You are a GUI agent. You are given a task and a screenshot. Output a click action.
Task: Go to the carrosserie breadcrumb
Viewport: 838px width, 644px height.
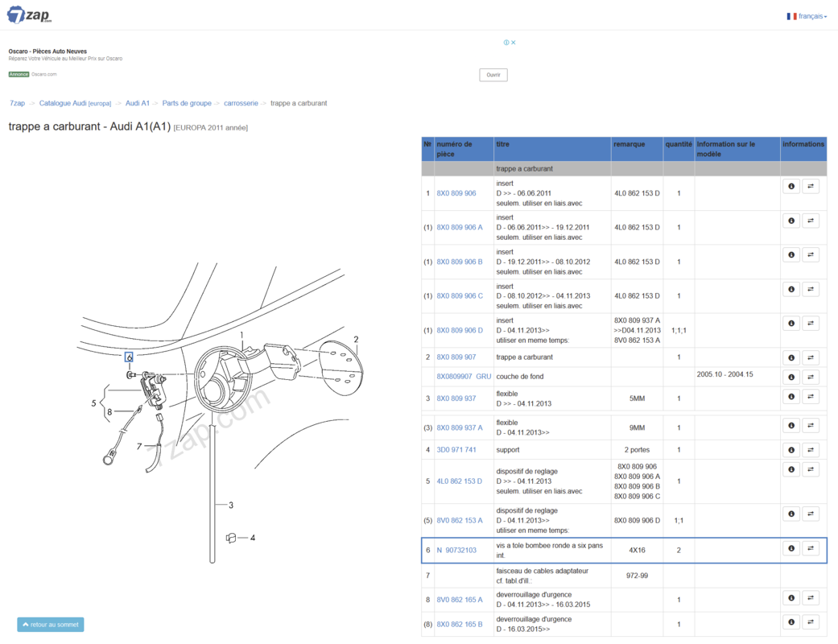pyautogui.click(x=241, y=103)
